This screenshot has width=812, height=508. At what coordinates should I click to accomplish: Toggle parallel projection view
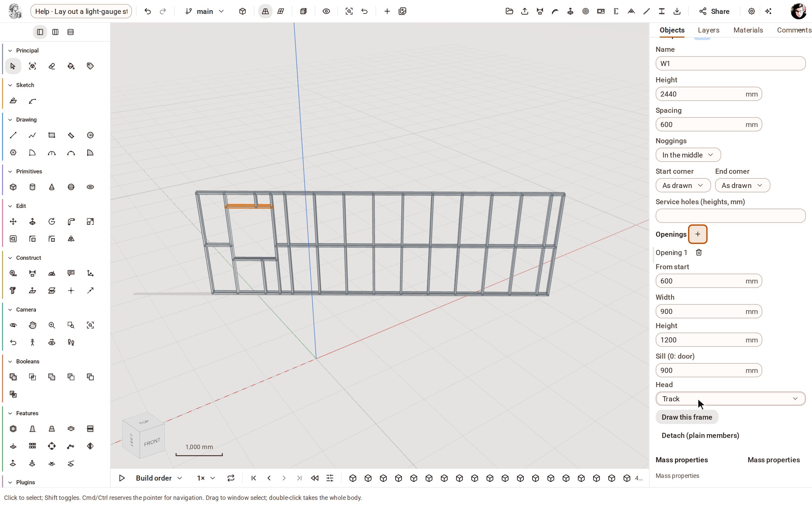pos(280,11)
